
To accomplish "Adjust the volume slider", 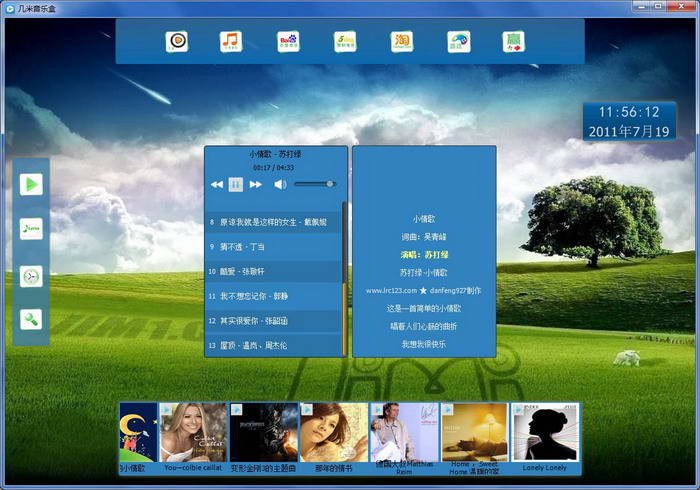I will pyautogui.click(x=314, y=184).
